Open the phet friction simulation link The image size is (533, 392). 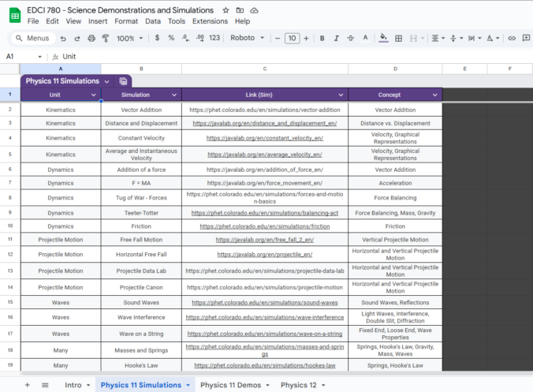pyautogui.click(x=265, y=226)
